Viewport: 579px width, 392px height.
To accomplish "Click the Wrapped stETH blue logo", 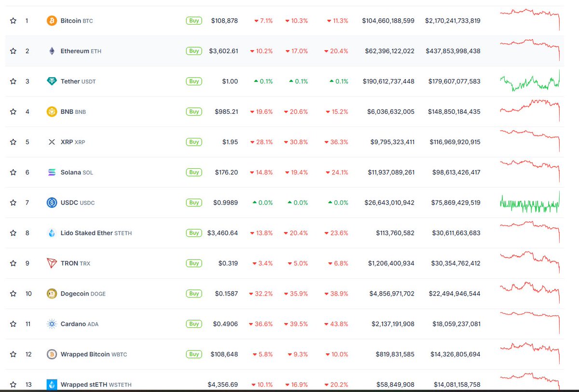I will coord(52,385).
